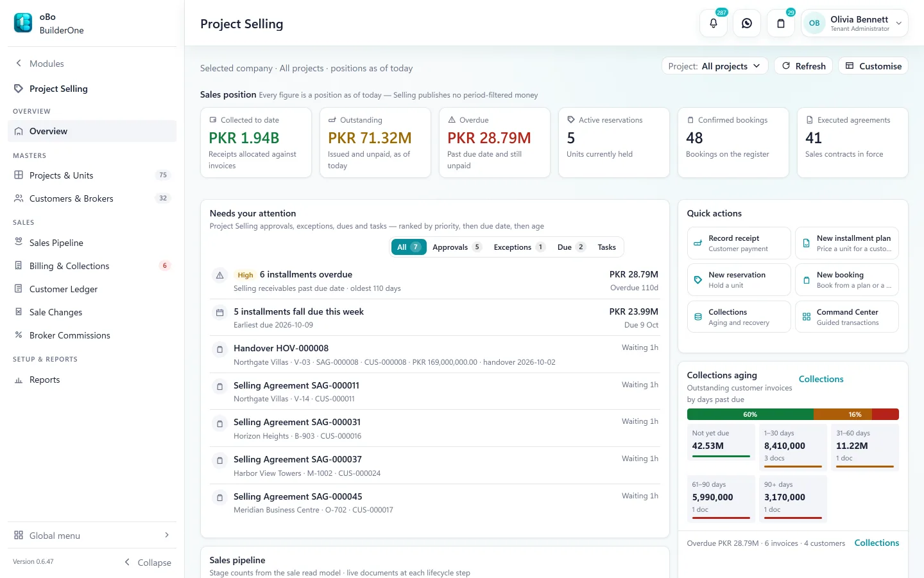The image size is (924, 578).
Task: Open the Outstanding PKR 71.32M card
Action: [x=375, y=143]
